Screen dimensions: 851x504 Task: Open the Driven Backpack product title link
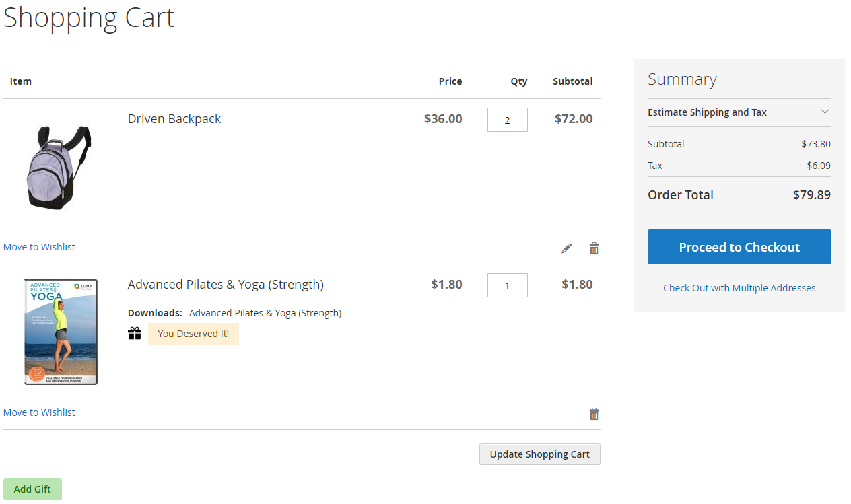pyautogui.click(x=174, y=119)
